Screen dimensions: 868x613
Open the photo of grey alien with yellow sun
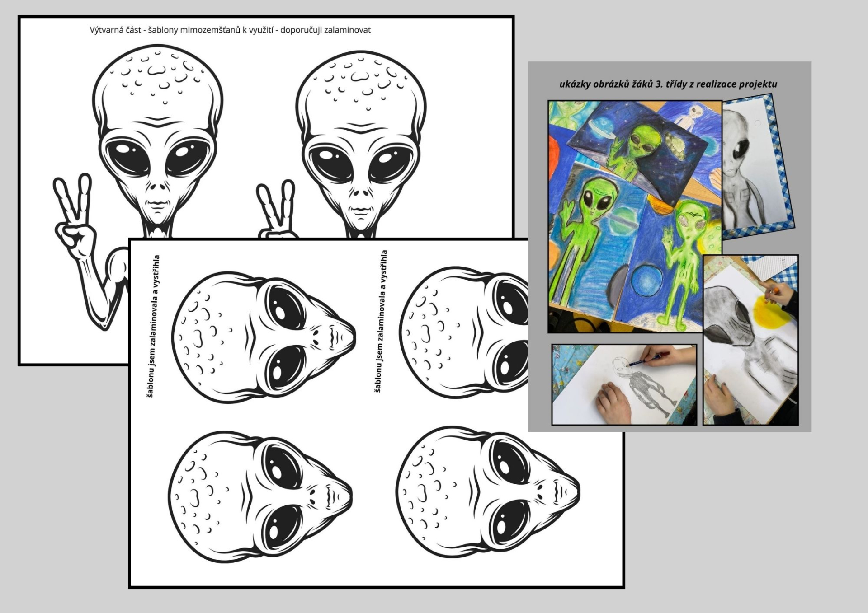(751, 340)
